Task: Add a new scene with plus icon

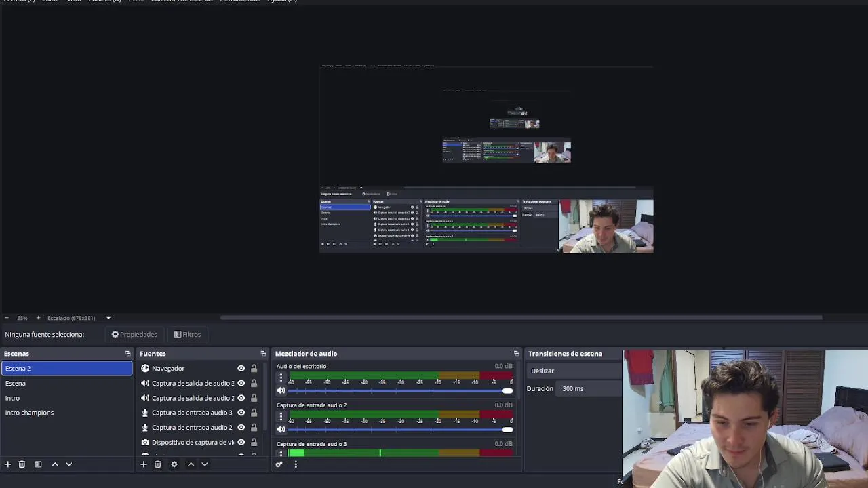Action: coord(7,464)
